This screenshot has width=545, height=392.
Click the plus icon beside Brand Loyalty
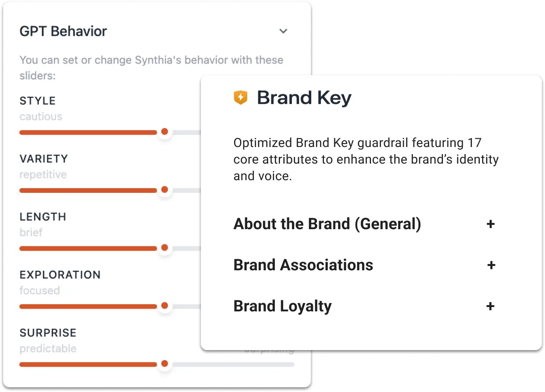[490, 306]
